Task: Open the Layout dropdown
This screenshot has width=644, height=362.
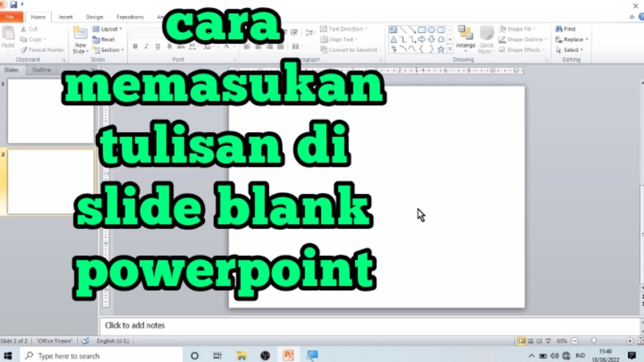Action: tap(108, 29)
